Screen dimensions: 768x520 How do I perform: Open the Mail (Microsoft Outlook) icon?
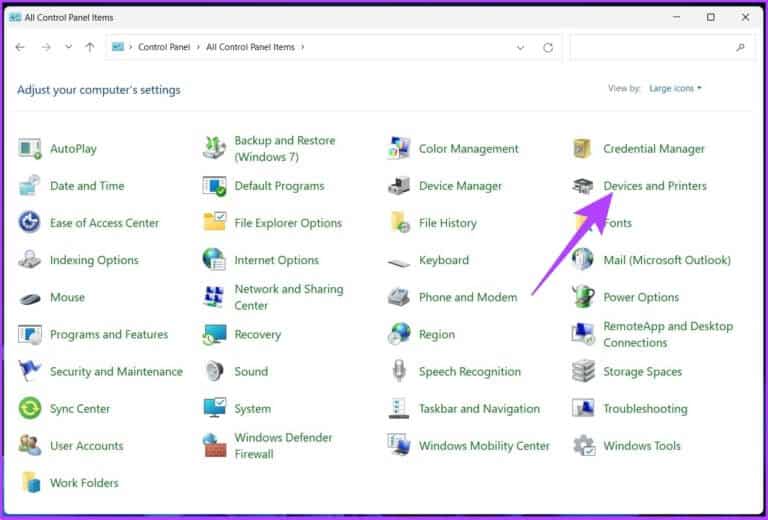tap(583, 260)
